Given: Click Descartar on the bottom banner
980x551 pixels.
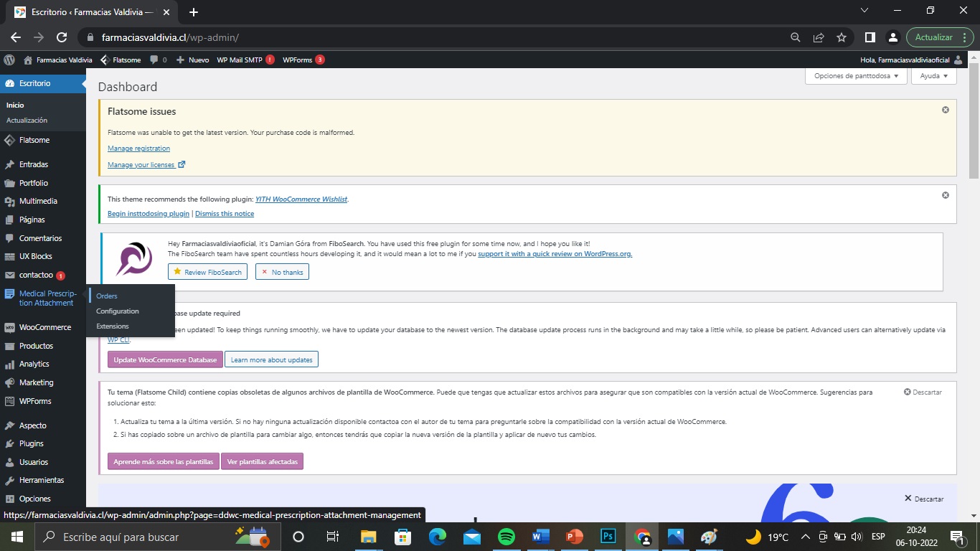Looking at the screenshot, I should tap(924, 499).
